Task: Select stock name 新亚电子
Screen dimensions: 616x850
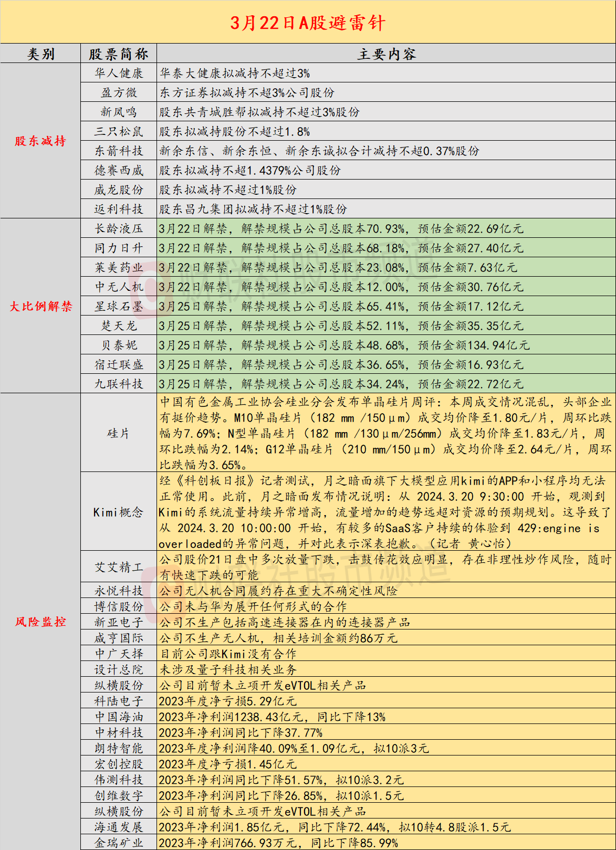Action: click(x=119, y=622)
